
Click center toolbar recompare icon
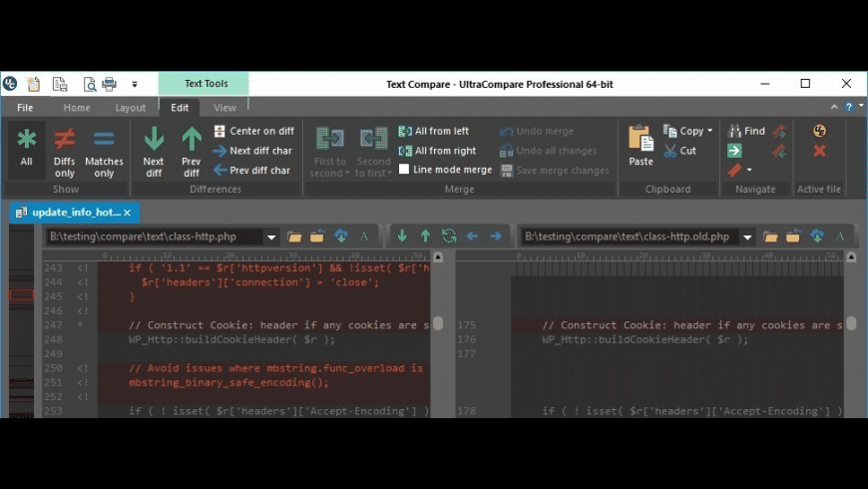click(x=449, y=236)
